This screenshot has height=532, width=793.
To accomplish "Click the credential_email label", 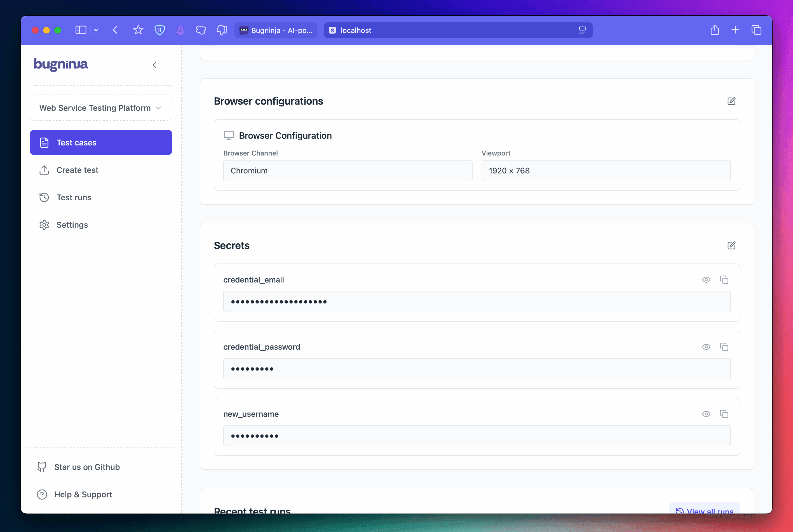I will (254, 280).
